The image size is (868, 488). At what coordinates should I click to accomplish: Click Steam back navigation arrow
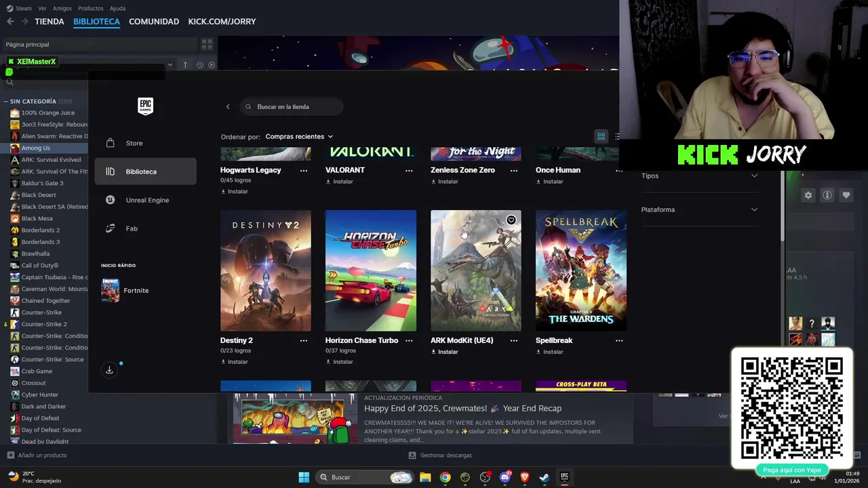click(x=10, y=22)
